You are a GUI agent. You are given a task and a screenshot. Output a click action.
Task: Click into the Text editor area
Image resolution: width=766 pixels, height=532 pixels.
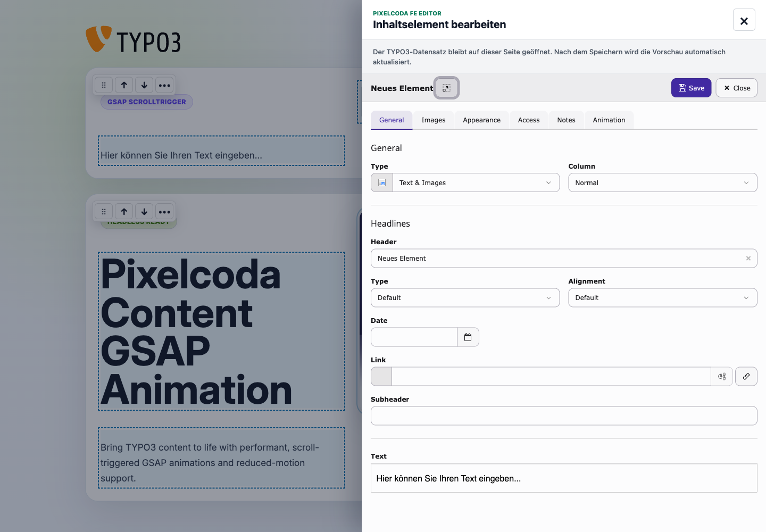[564, 478]
